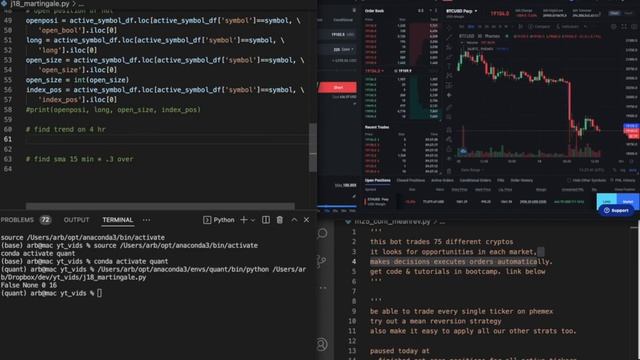Close position with the Market button
Image resolution: width=640 pixels, height=360 pixels.
(x=628, y=201)
